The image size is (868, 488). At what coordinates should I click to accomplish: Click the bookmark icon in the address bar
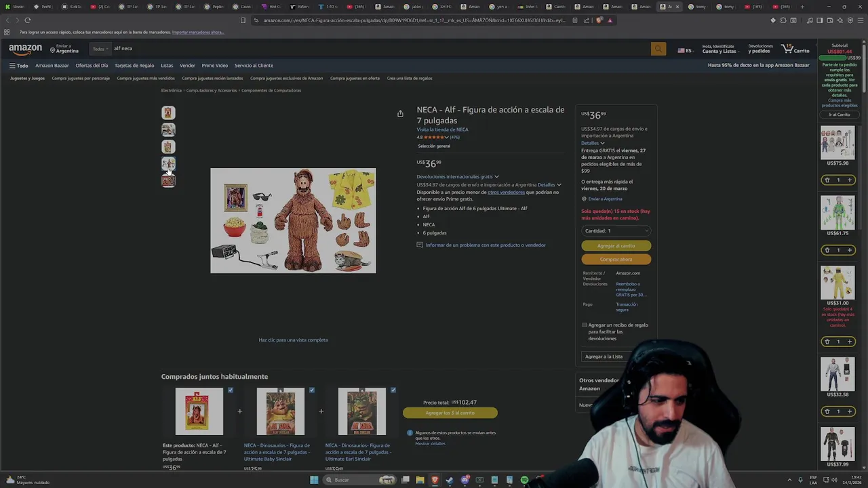point(243,20)
